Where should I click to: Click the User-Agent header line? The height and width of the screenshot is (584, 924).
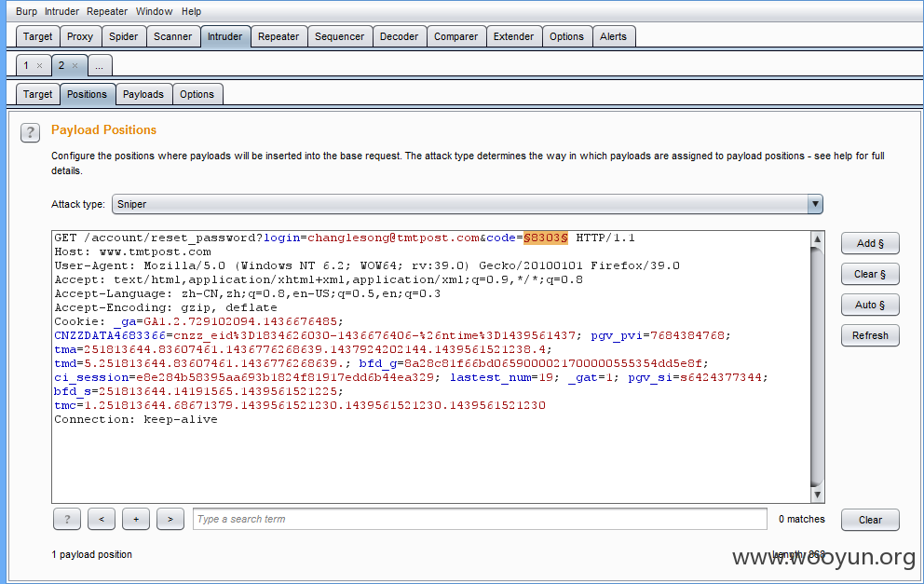pyautogui.click(x=367, y=265)
